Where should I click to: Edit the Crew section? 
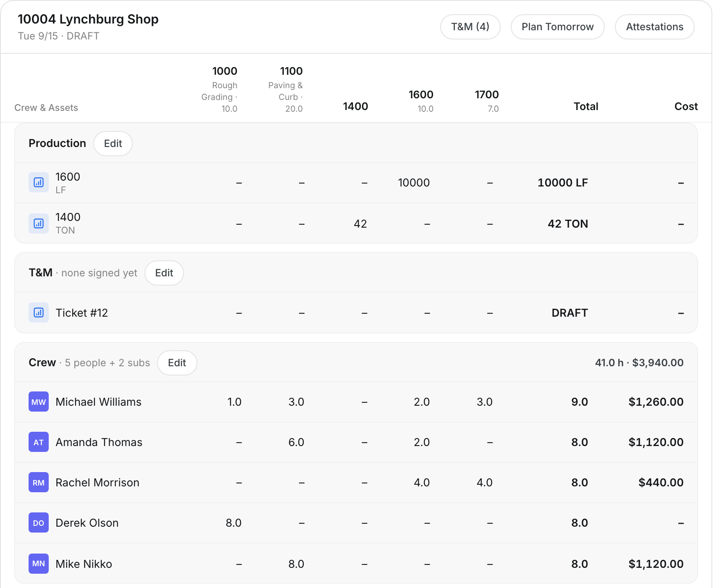(x=177, y=363)
